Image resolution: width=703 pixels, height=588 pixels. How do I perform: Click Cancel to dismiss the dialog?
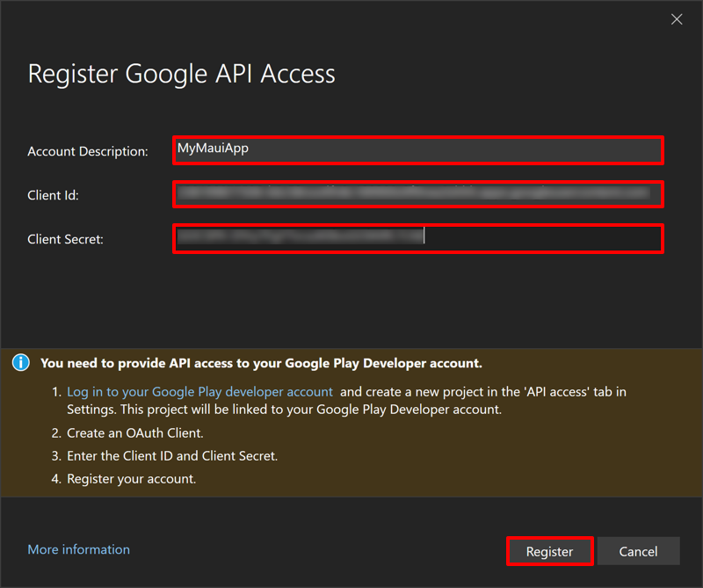click(x=639, y=551)
